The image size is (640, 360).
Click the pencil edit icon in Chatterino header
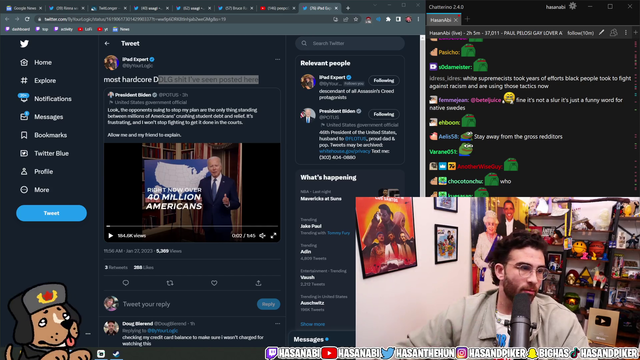pyautogui.click(x=601, y=33)
